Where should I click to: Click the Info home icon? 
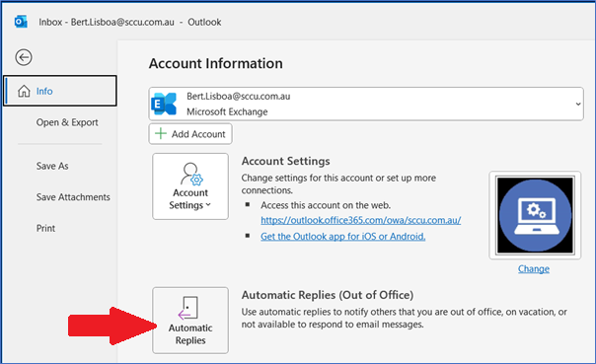point(24,91)
